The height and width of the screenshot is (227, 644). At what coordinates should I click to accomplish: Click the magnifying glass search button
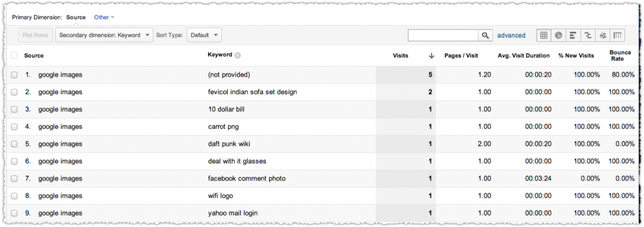(486, 35)
